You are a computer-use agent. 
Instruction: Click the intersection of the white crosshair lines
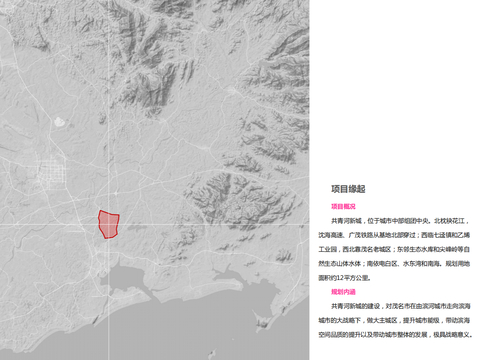tap(108, 225)
